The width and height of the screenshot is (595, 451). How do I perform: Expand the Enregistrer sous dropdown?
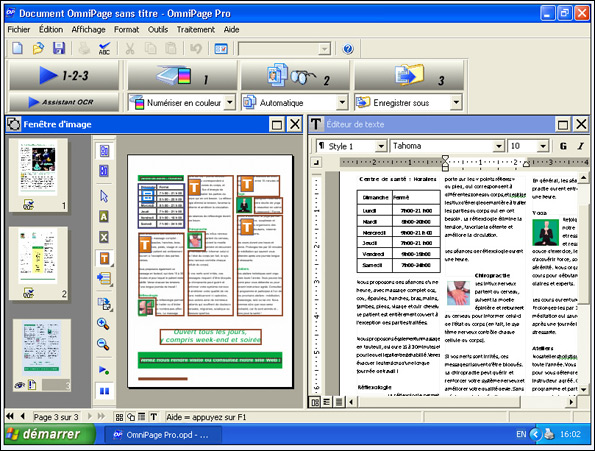456,102
